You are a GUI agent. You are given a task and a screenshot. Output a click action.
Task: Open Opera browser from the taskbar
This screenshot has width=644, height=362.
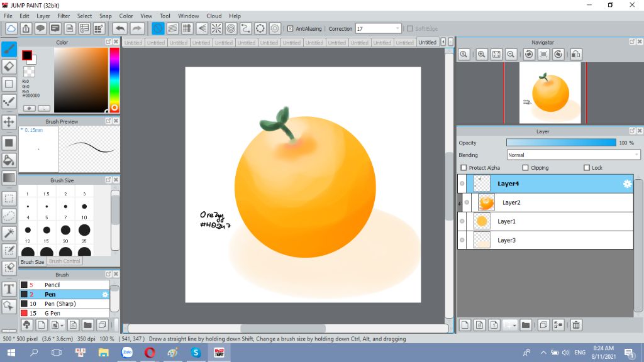coord(150,353)
